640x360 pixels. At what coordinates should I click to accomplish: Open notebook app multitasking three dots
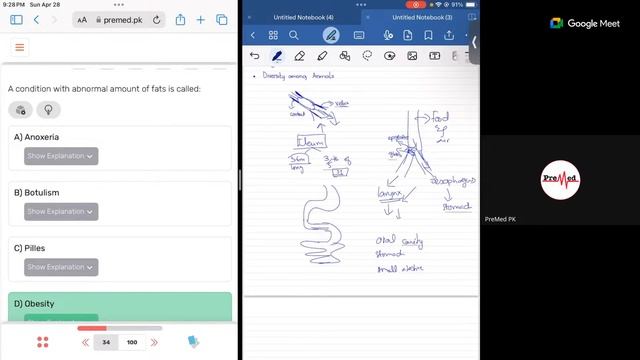click(361, 5)
